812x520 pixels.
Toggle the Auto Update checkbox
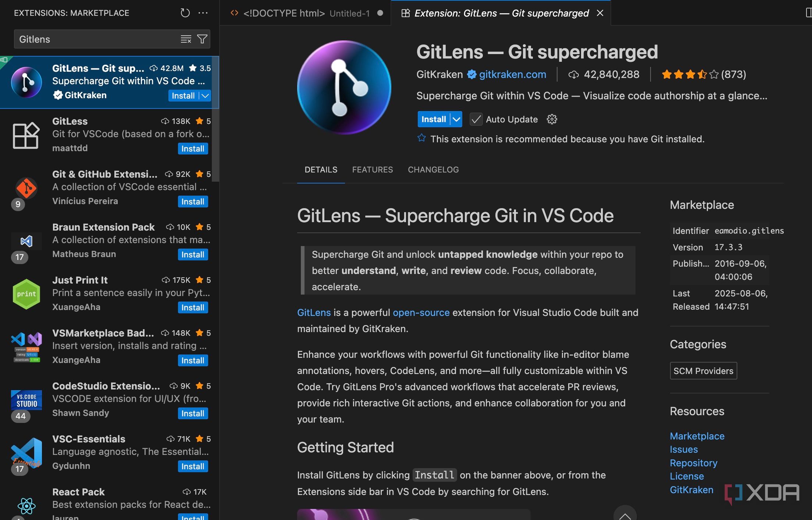(x=476, y=119)
